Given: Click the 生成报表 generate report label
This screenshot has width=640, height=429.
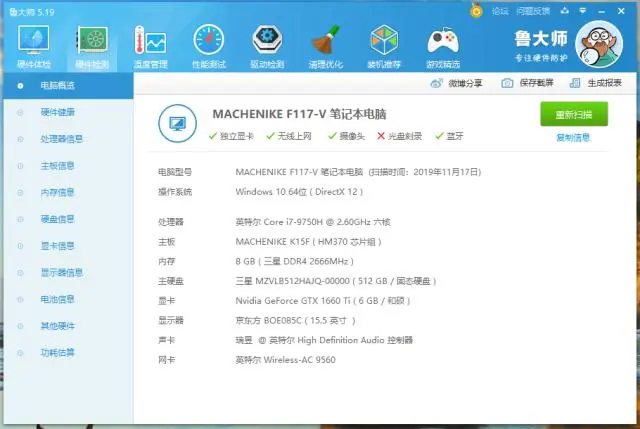Looking at the screenshot, I should click(x=604, y=83).
